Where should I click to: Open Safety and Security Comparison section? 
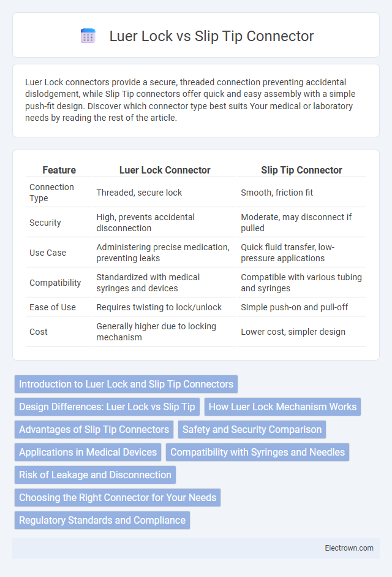coord(252,429)
